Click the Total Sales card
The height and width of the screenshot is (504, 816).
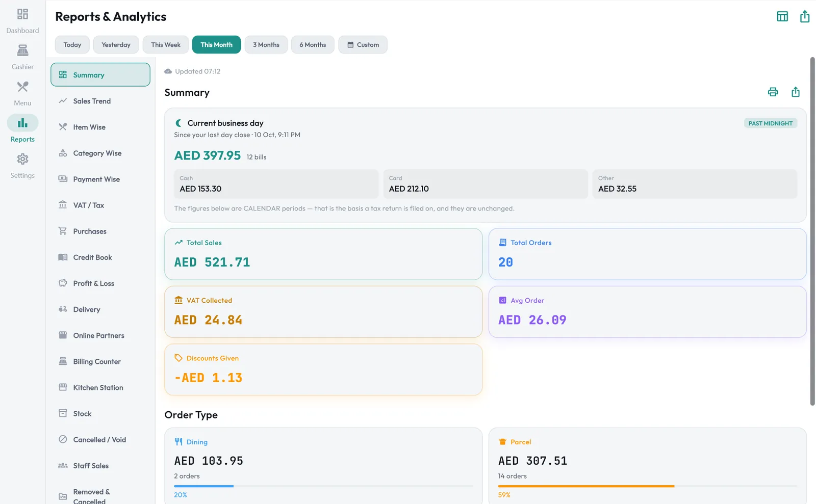(323, 254)
